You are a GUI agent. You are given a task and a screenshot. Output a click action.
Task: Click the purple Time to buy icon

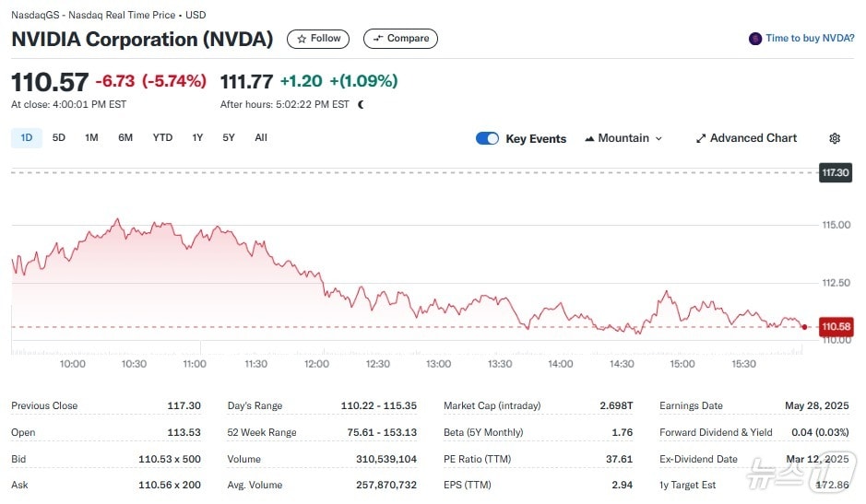[x=755, y=39]
